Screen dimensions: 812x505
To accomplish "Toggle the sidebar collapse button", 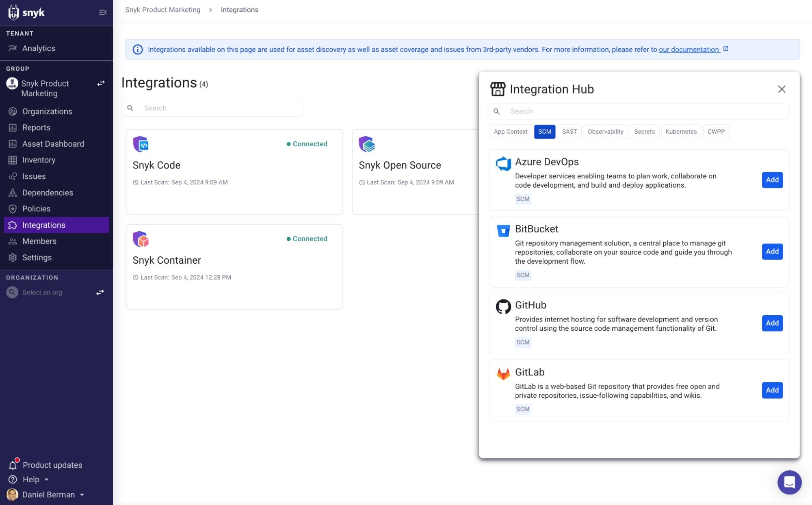I will tap(102, 12).
